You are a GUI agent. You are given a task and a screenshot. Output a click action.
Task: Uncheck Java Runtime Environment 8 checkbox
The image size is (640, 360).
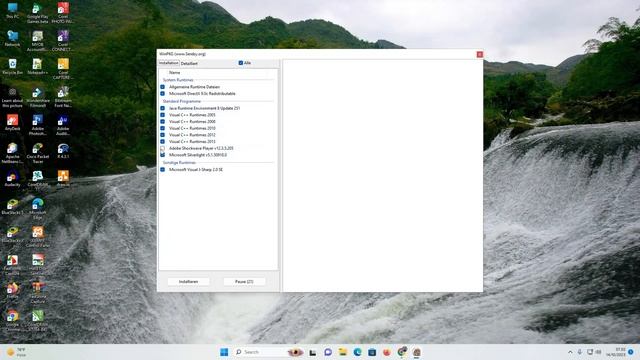tap(162, 108)
